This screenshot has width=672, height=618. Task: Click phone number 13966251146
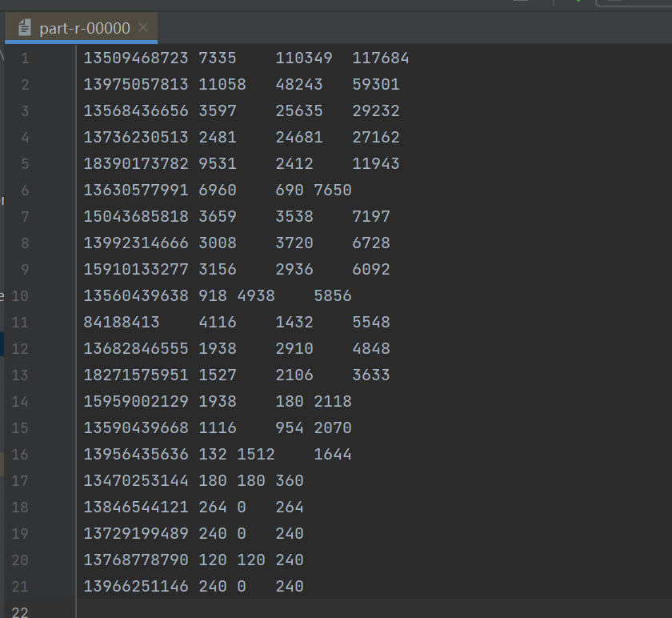click(x=135, y=586)
